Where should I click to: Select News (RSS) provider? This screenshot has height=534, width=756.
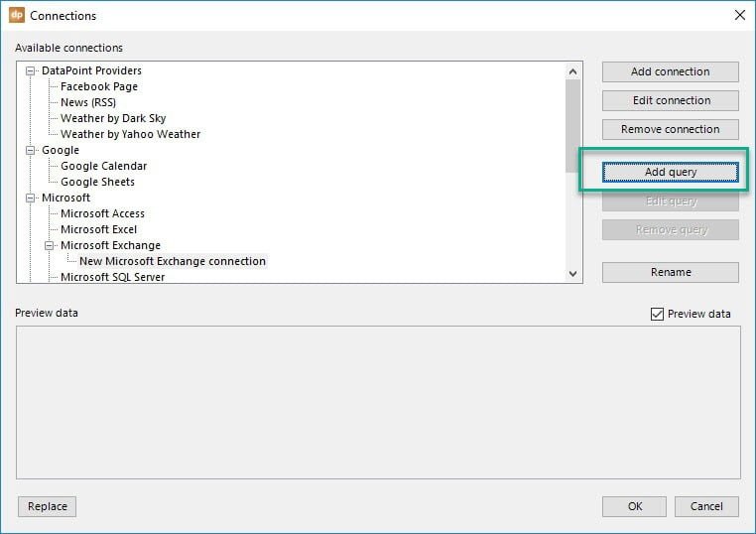tap(88, 102)
